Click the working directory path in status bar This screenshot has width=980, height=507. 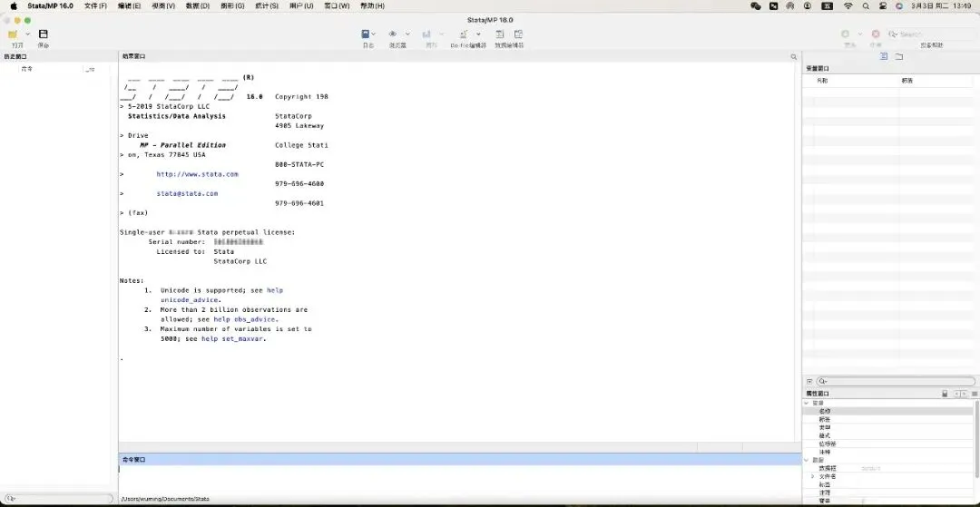[166, 499]
